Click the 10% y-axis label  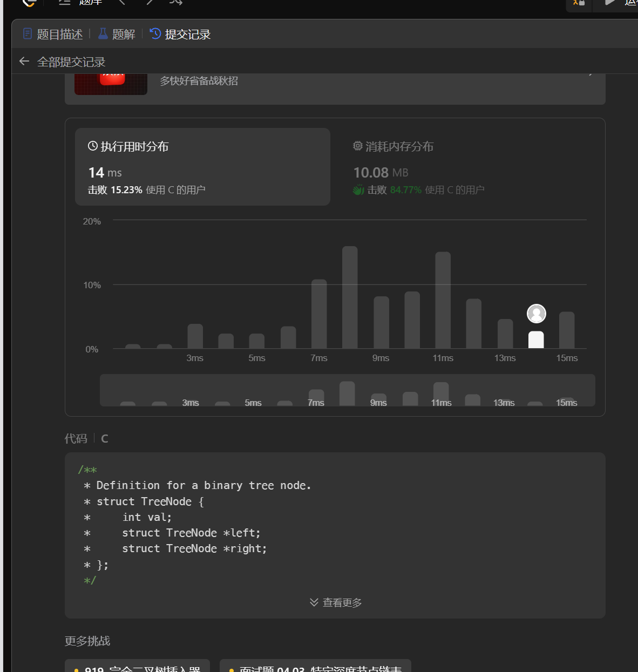click(92, 285)
